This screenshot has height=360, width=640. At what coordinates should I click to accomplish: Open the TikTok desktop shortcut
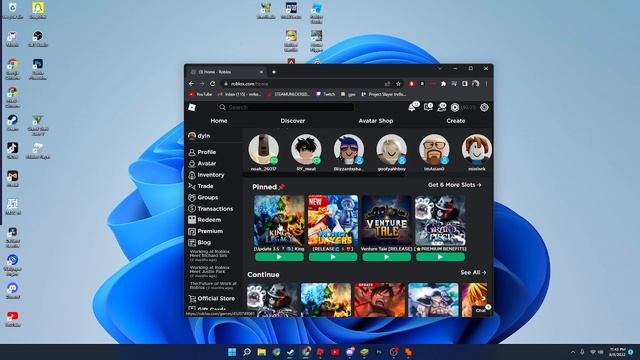12,150
